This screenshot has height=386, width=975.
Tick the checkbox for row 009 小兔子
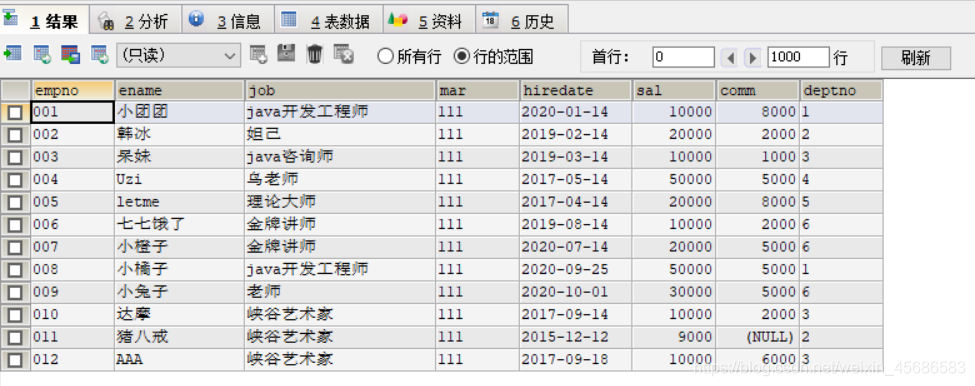pos(15,292)
